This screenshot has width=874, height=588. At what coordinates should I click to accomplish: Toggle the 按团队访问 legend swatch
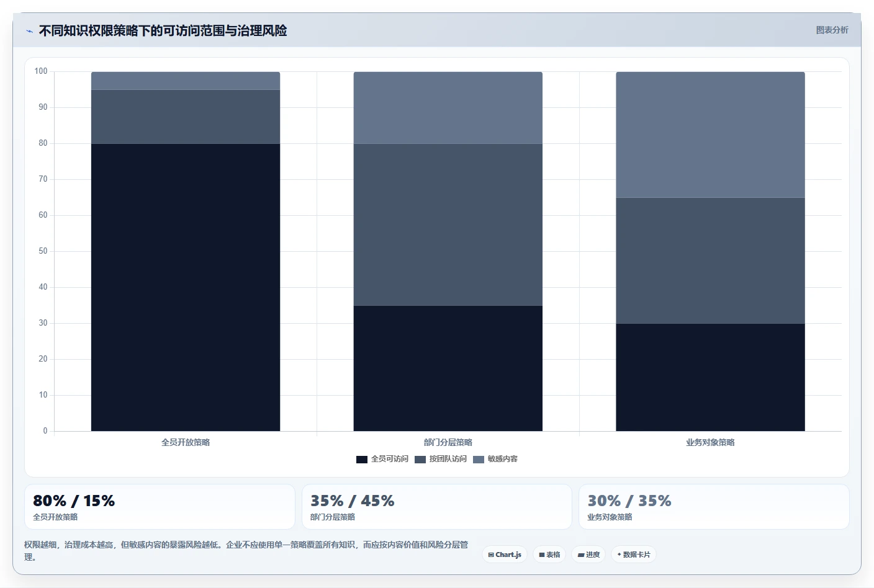pyautogui.click(x=420, y=460)
